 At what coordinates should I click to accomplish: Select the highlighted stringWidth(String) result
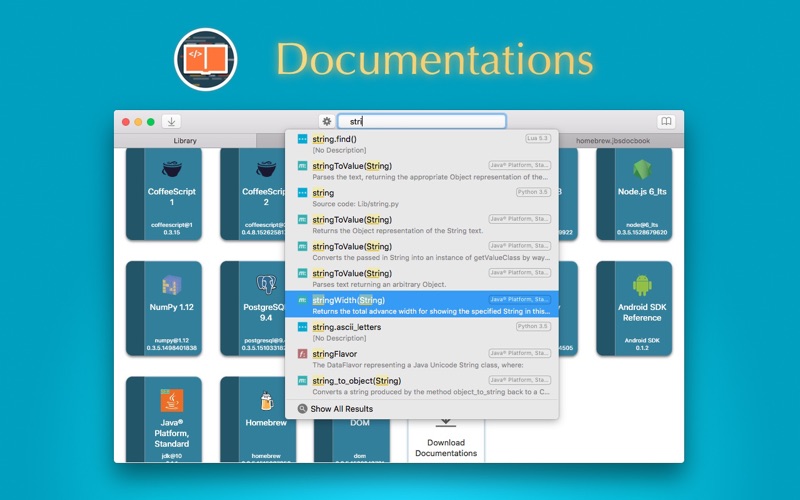[x=422, y=305]
